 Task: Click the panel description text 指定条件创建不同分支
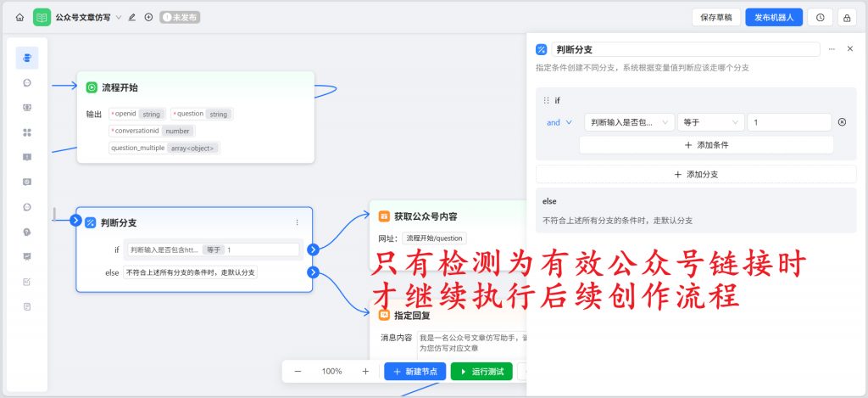[x=643, y=68]
